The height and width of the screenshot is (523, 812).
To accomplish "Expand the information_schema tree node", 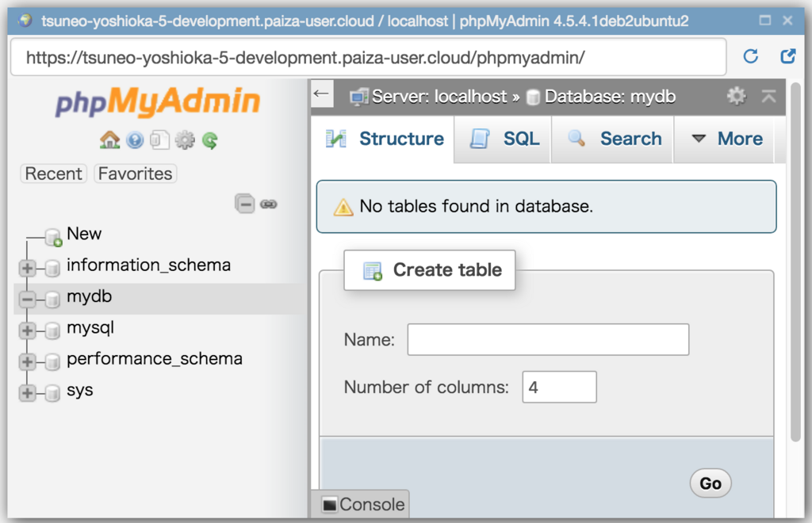I will point(27,268).
